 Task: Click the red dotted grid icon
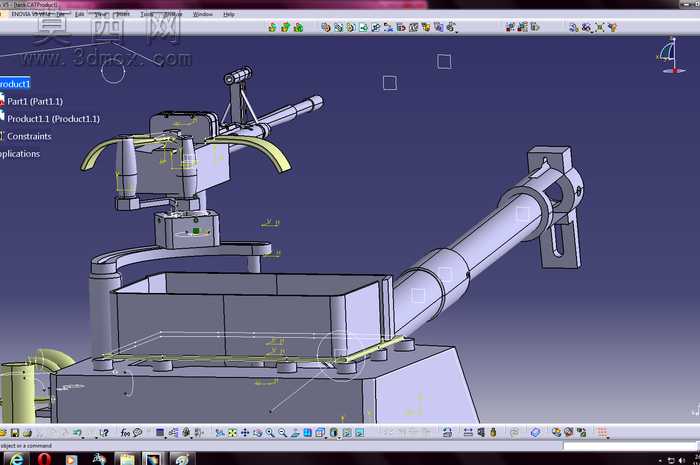602,432
